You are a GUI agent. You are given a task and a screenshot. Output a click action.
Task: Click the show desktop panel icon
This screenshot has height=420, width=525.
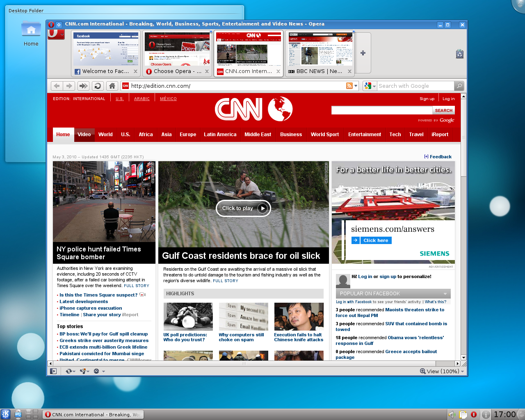tap(18, 414)
